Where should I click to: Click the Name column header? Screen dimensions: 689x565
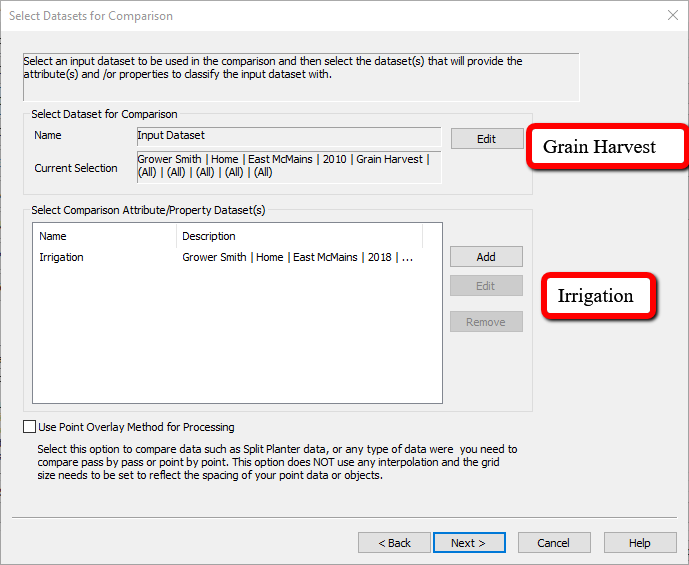tap(105, 236)
